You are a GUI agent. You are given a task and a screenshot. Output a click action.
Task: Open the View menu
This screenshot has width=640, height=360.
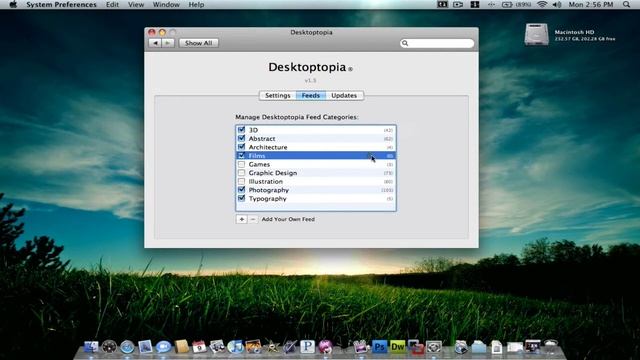pos(136,4)
